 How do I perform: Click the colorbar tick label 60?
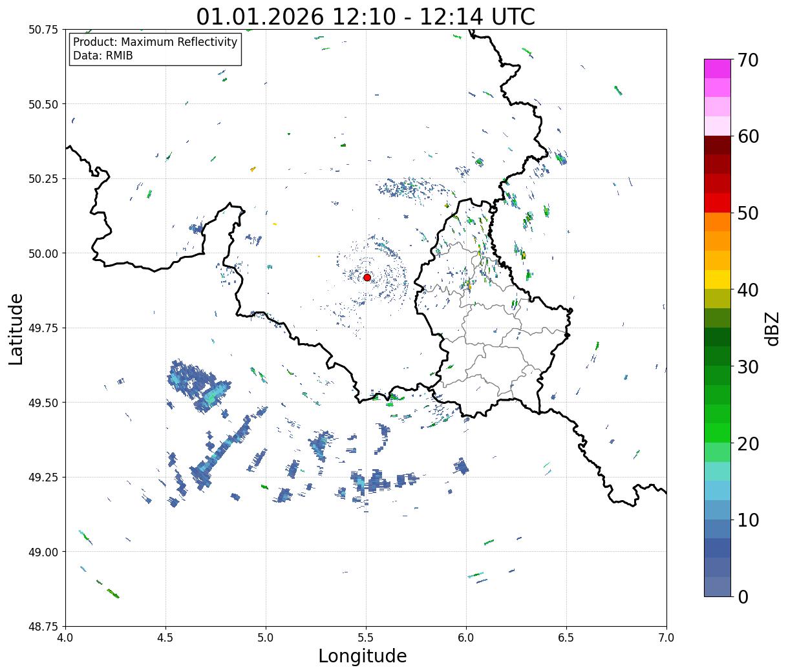pos(747,136)
